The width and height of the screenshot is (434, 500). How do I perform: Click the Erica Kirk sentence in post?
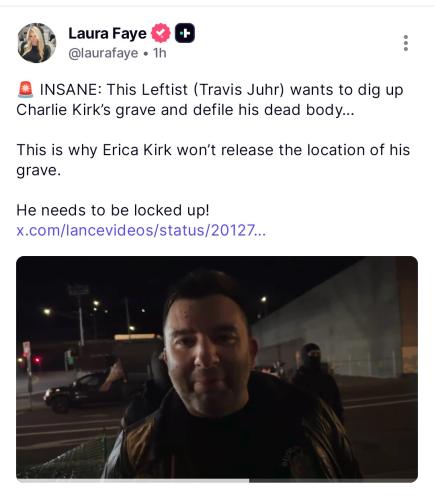pyautogui.click(x=213, y=160)
